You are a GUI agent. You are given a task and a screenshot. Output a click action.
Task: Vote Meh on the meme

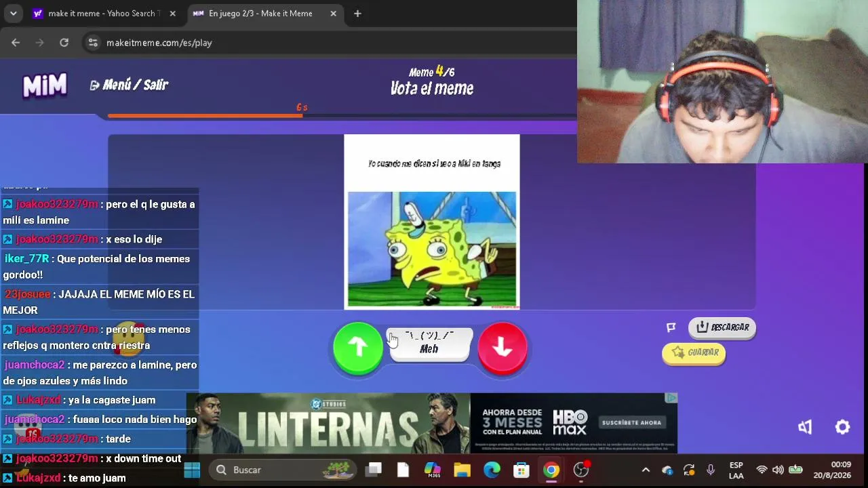429,345
